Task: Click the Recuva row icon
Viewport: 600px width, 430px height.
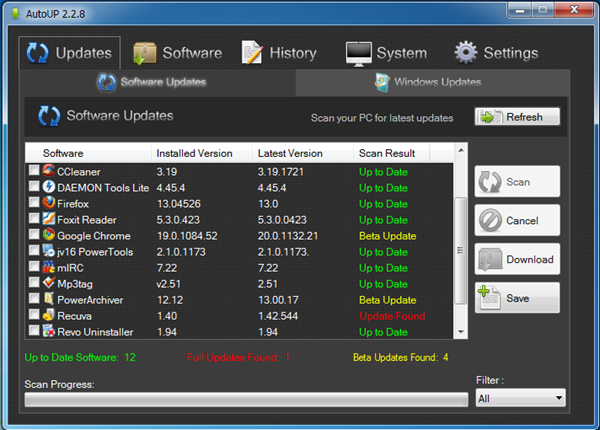Action: point(48,315)
